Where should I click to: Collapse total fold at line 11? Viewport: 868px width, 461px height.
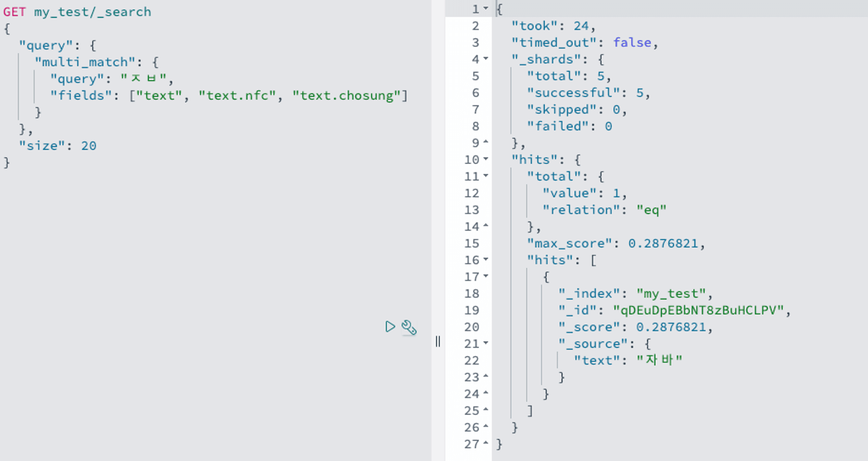coord(486,176)
